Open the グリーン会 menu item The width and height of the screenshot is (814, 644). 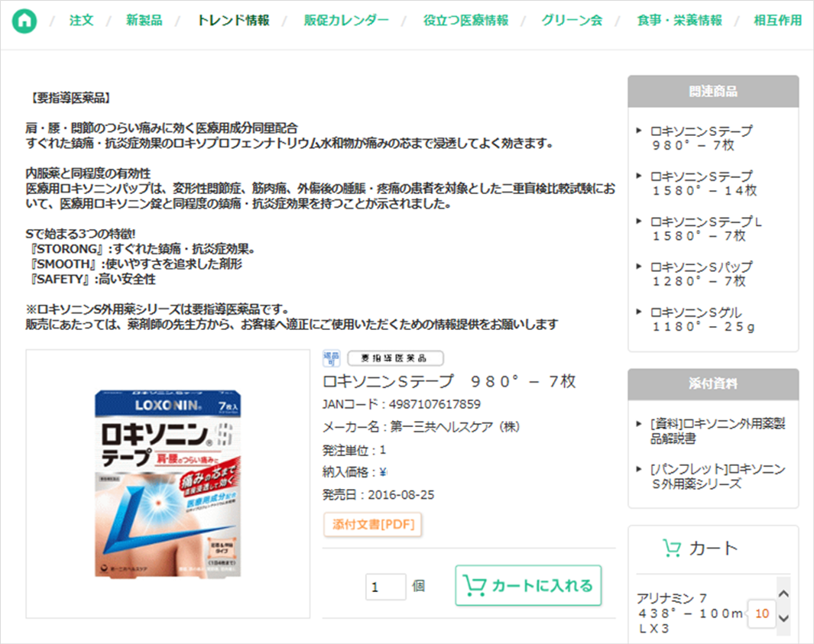[x=572, y=20]
